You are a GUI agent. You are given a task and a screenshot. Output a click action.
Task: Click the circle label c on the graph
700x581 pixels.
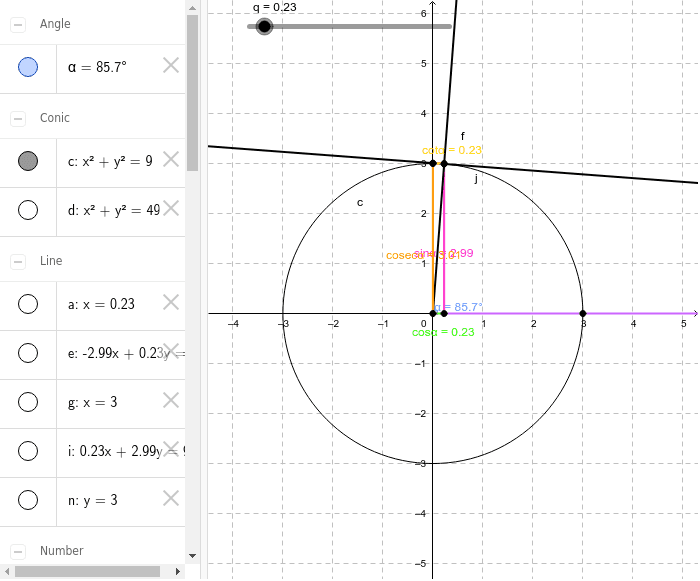click(x=360, y=203)
